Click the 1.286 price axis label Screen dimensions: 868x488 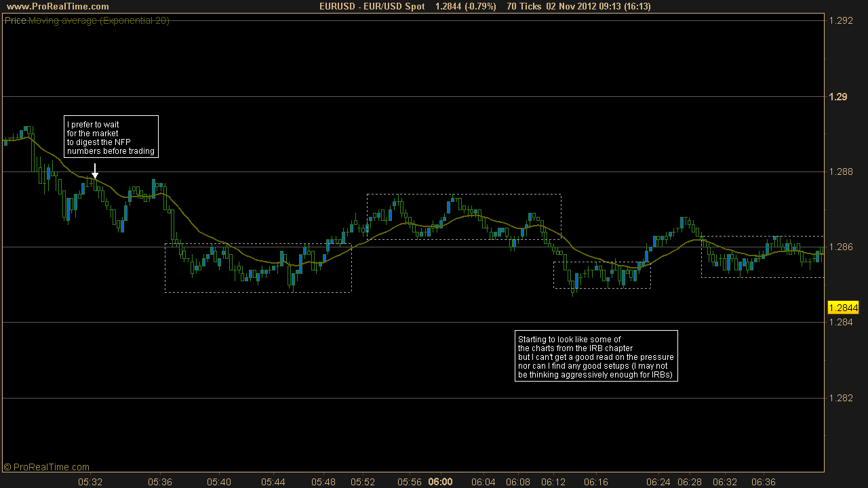pos(841,247)
